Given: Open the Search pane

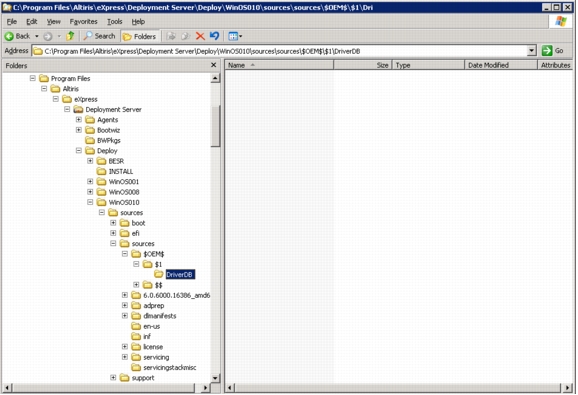Looking at the screenshot, I should 99,36.
